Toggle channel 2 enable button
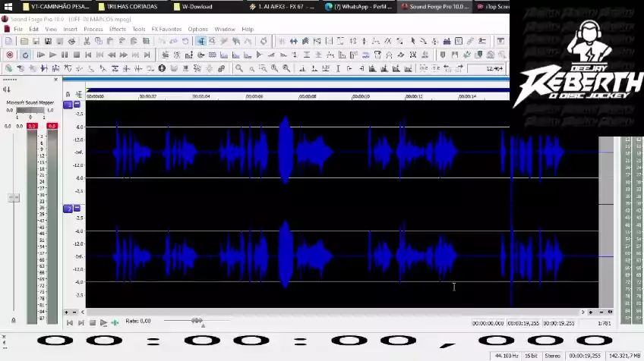 tap(68, 209)
